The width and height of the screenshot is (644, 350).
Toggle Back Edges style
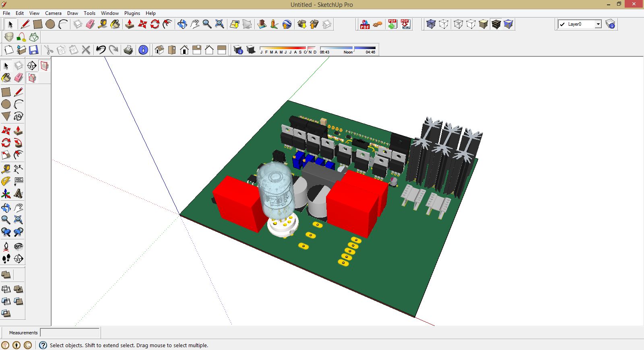tap(444, 24)
